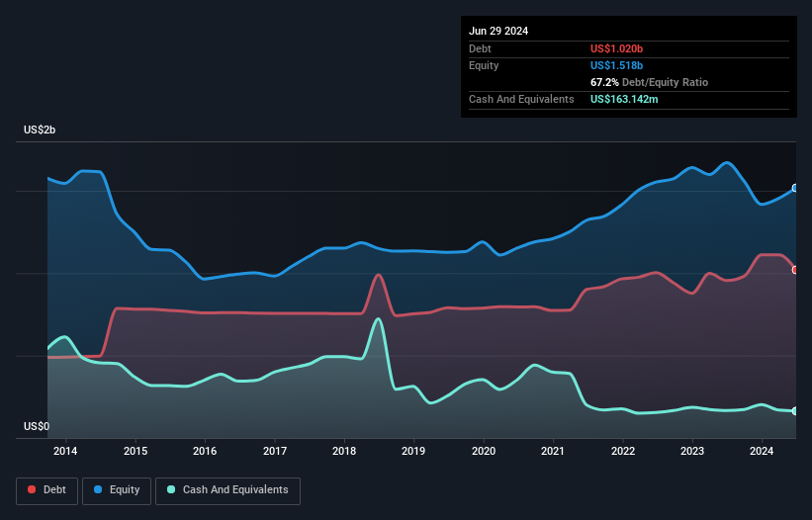Click the 2017 x-axis label

click(x=275, y=451)
